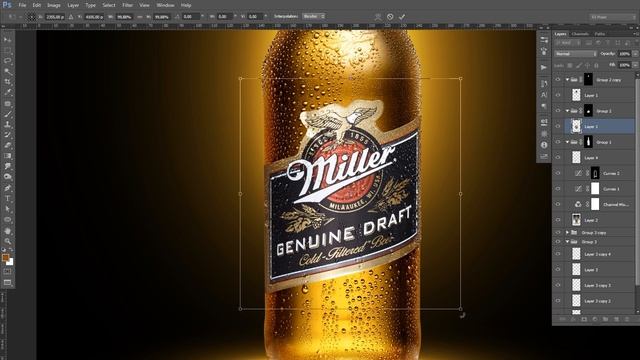Viewport: 640px width, 360px height.
Task: Select the Eraser tool
Action: point(7,145)
